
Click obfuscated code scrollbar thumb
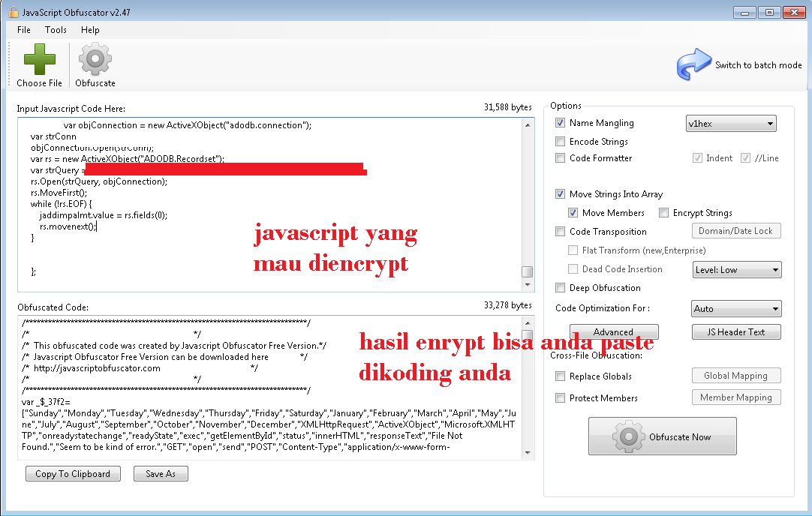527,334
